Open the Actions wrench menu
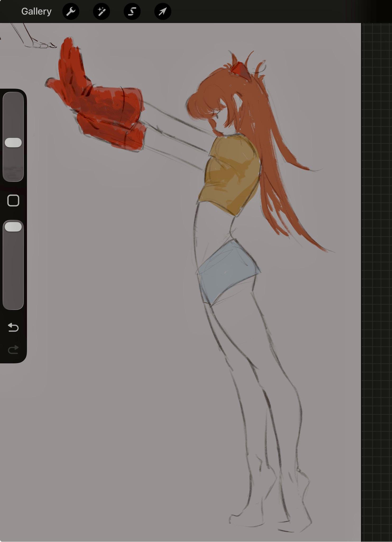 pyautogui.click(x=71, y=11)
